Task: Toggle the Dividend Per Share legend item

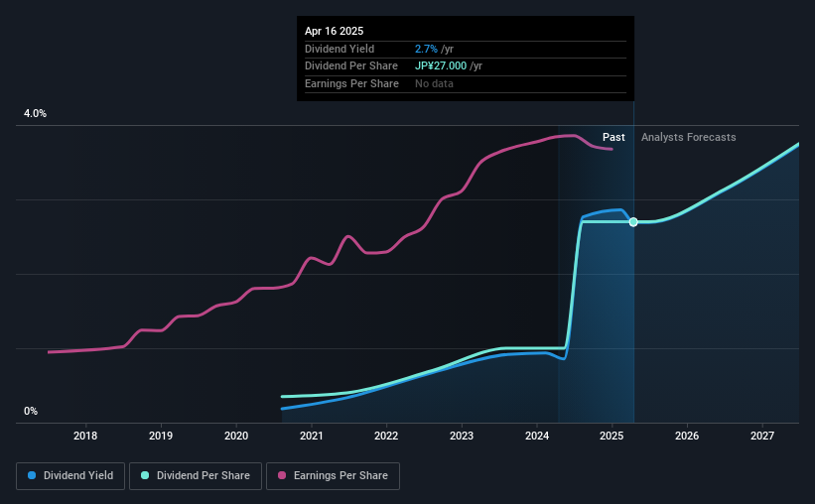Action: (196, 476)
